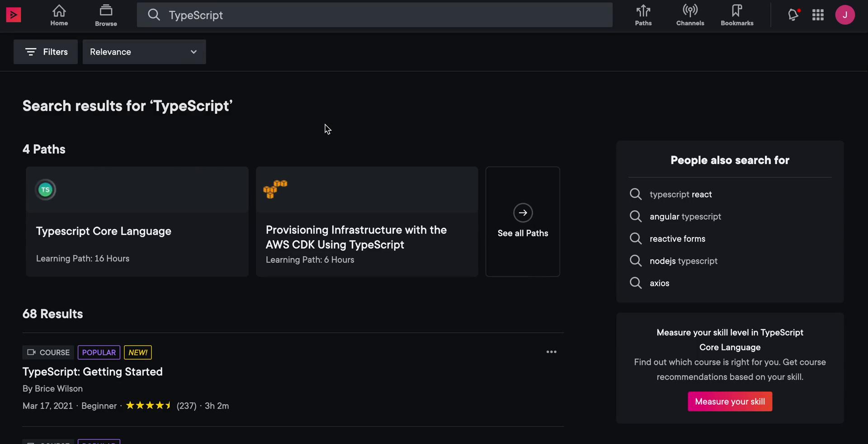Click Learning Path: 16 Hours text

coord(83,259)
